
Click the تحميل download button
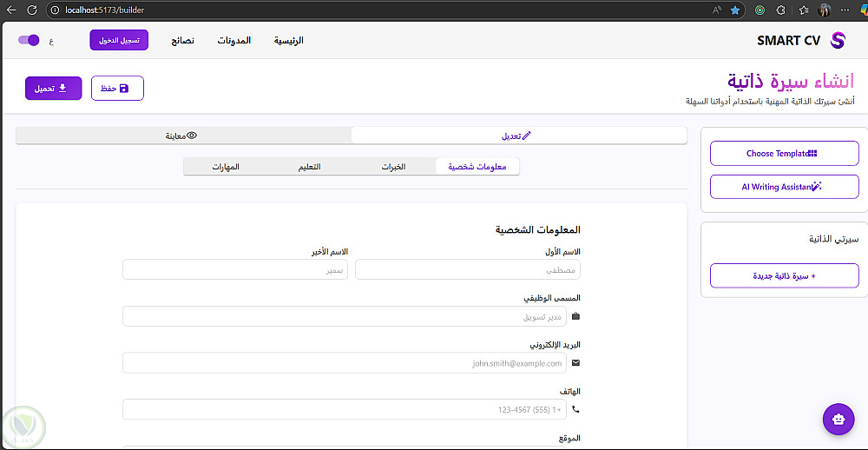click(x=53, y=88)
